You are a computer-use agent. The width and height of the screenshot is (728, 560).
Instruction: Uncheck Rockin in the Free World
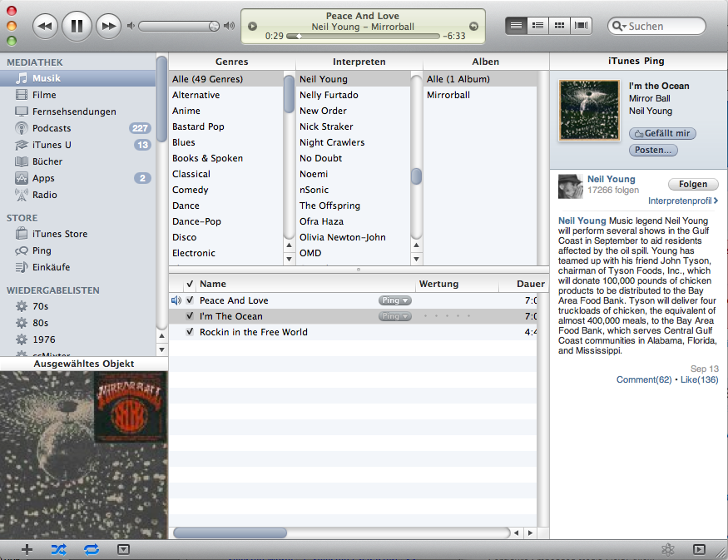tap(190, 332)
